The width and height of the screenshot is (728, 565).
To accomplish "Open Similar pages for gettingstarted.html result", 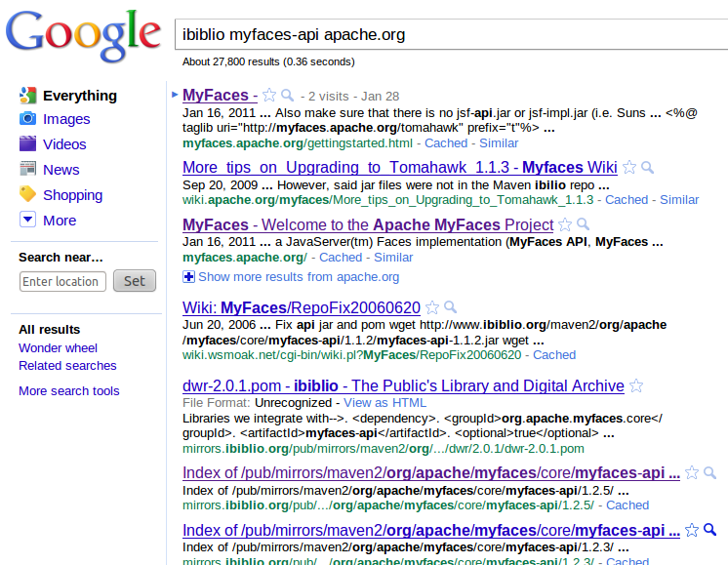I will (x=499, y=143).
